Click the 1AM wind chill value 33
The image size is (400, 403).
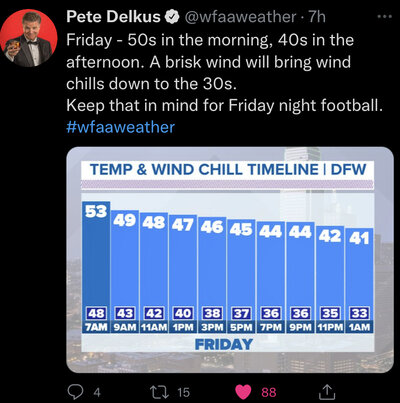coord(359,313)
